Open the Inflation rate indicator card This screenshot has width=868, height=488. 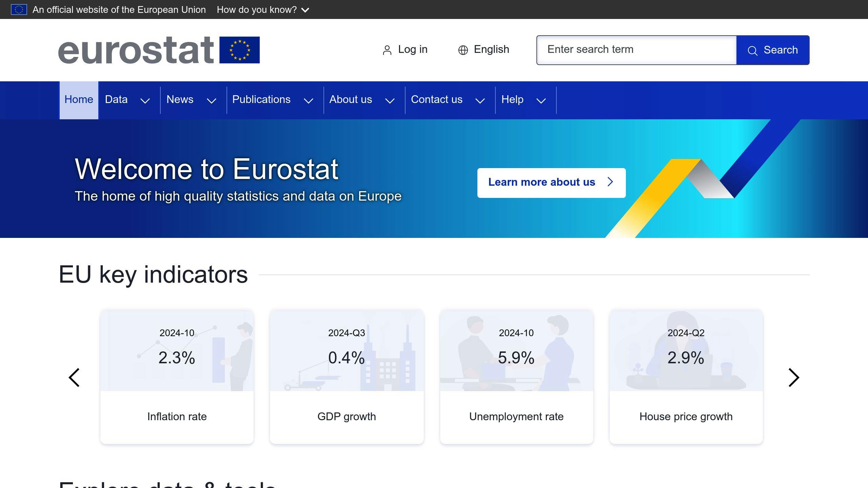(x=177, y=377)
